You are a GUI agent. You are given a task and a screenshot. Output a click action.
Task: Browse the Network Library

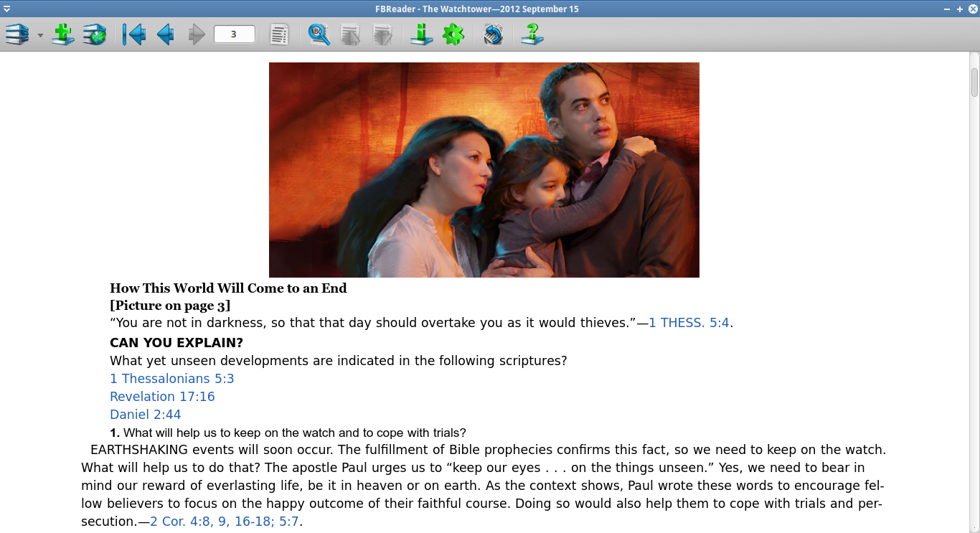94,34
